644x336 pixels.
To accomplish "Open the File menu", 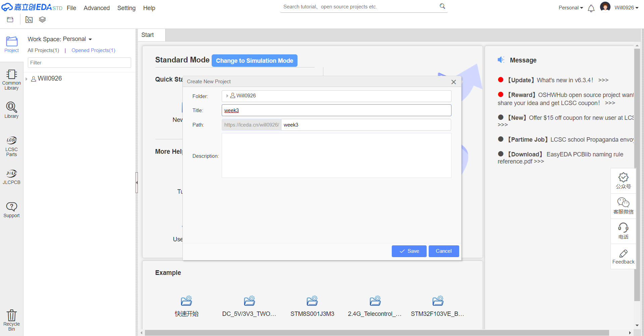I will coord(71,8).
